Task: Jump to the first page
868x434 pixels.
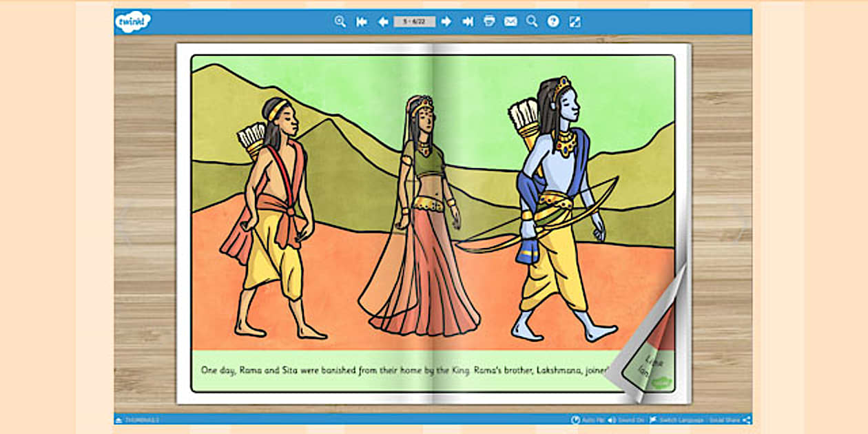Action: coord(363,21)
